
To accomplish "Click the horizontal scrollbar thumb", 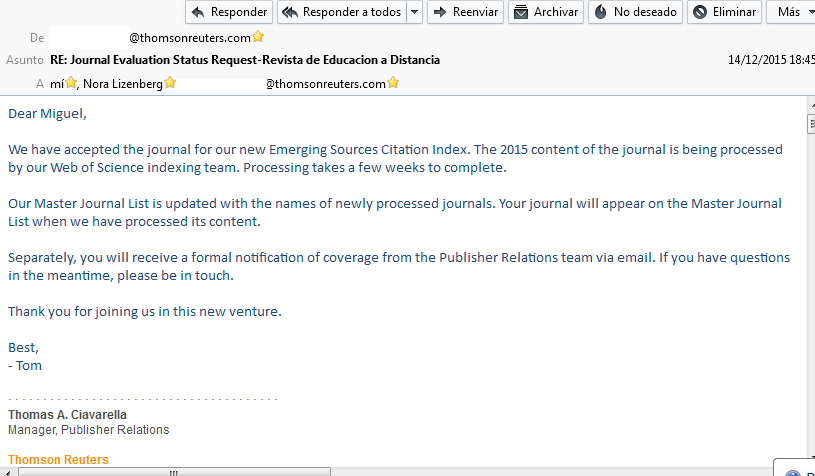I will pos(174,472).
